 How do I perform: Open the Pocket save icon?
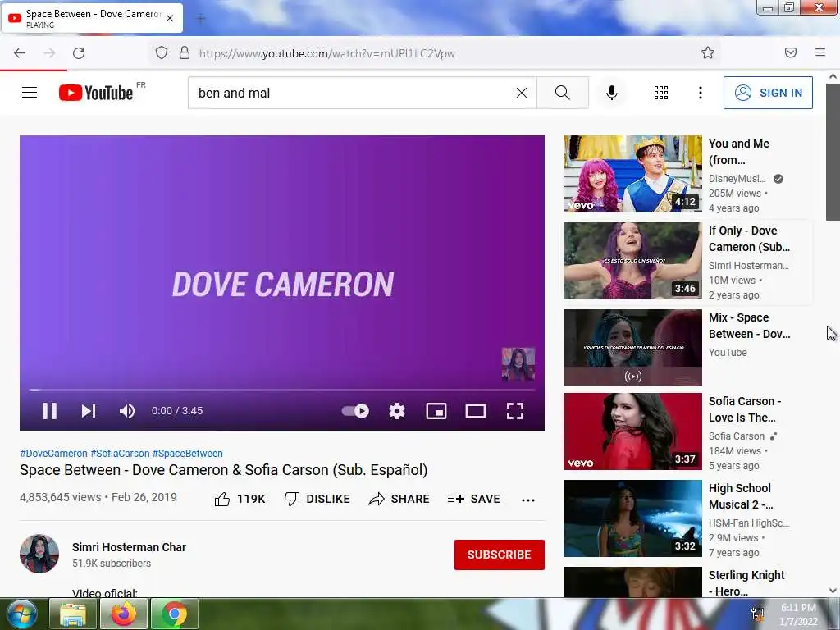click(790, 52)
